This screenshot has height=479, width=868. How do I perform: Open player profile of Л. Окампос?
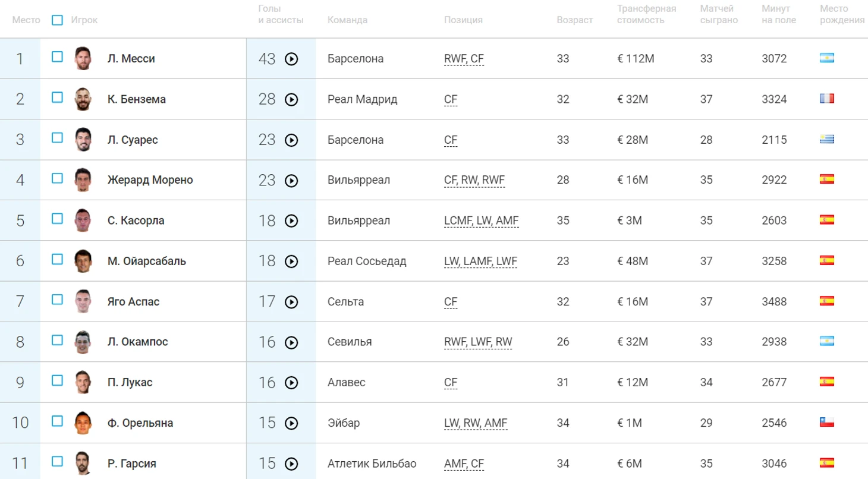pyautogui.click(x=138, y=342)
